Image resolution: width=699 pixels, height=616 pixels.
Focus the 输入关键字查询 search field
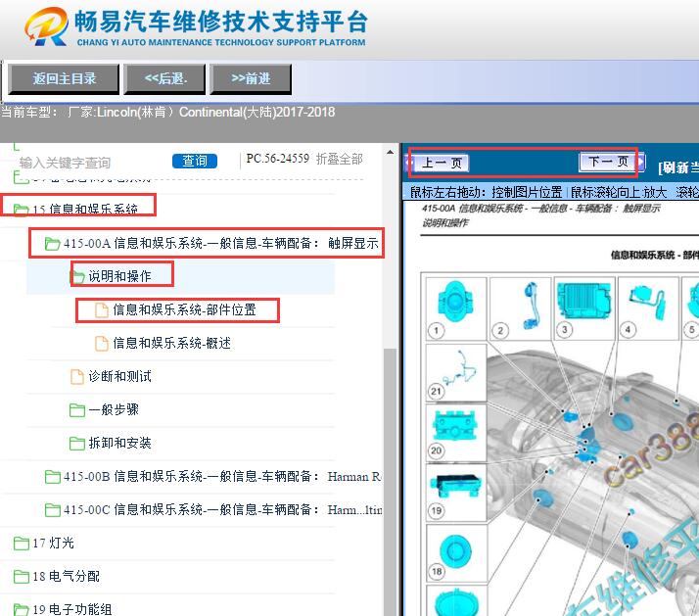point(65,163)
